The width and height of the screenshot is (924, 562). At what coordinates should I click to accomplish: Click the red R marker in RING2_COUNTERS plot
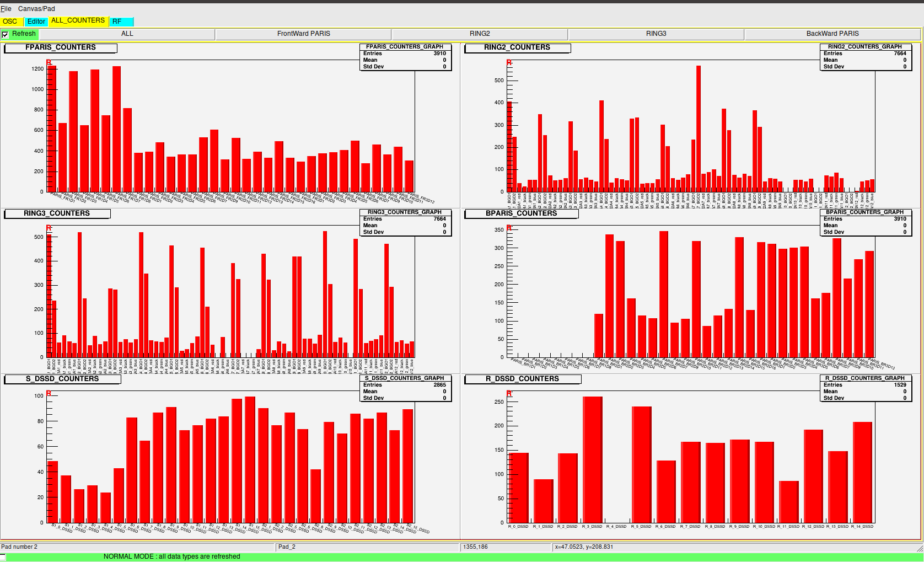click(x=509, y=62)
